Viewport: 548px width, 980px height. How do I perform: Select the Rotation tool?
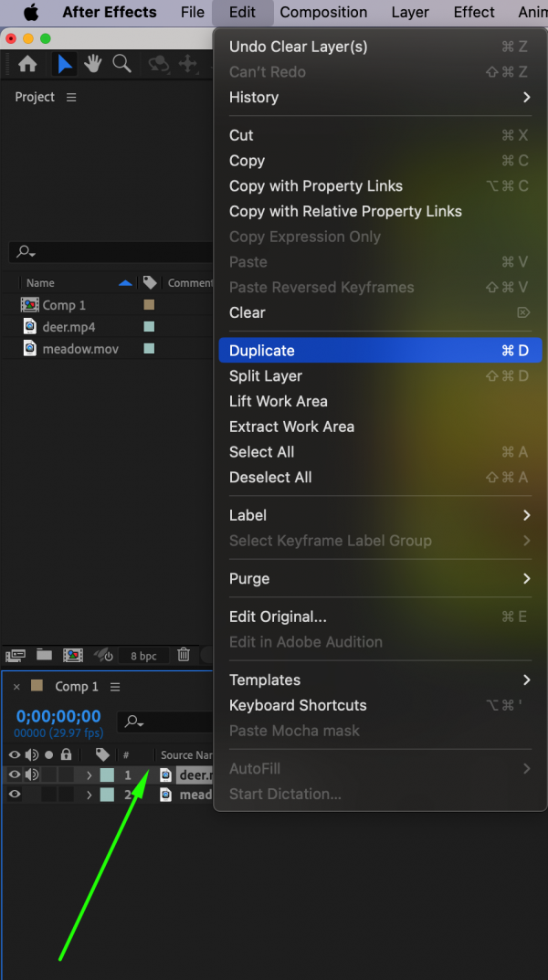pos(155,64)
